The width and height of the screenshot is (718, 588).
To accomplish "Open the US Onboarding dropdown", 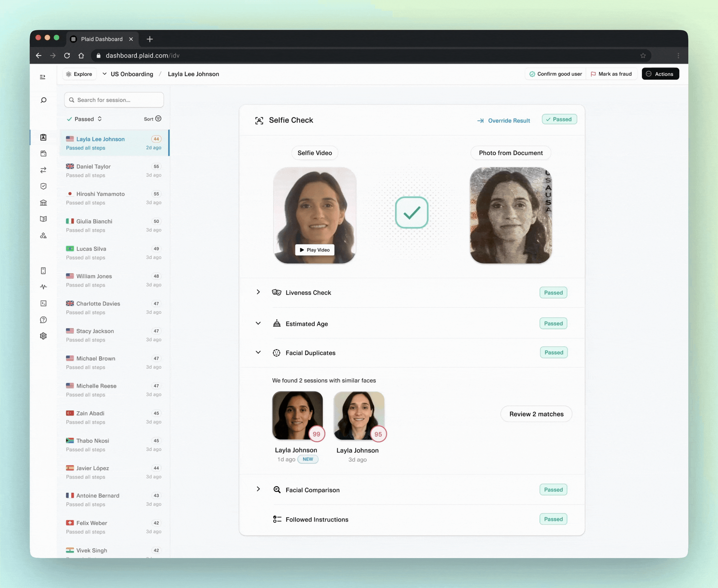I will [x=128, y=74].
